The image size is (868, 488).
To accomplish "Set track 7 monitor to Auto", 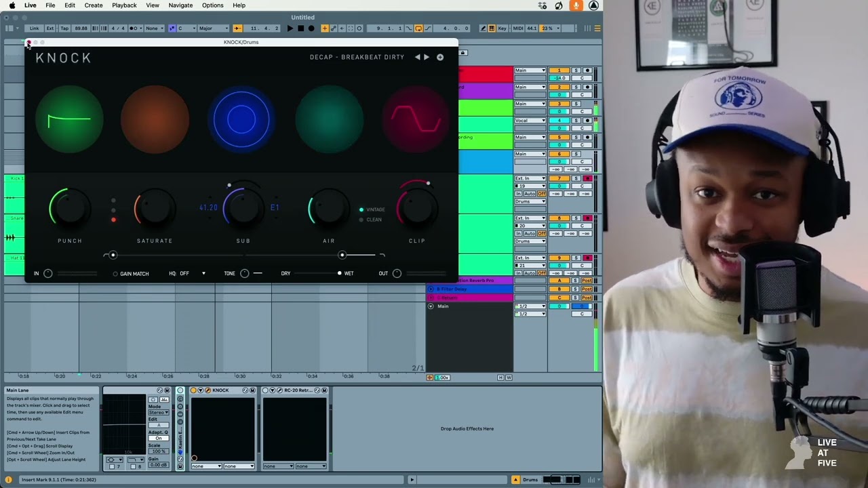I will (530, 194).
